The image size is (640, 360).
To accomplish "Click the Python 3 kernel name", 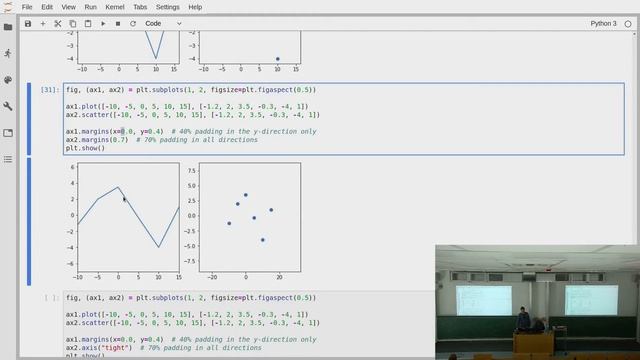I will tap(603, 24).
